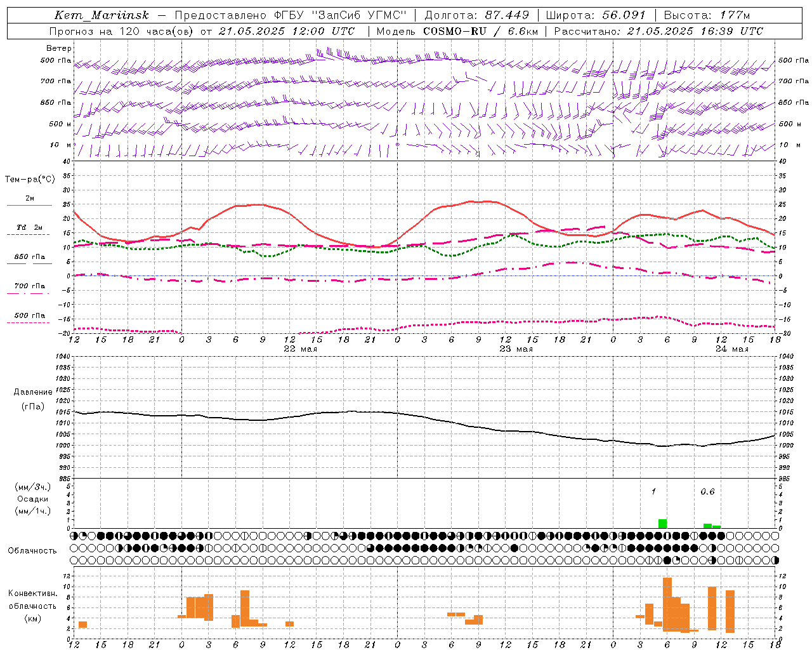
Task: Click the '(мм/1ч.)' precipitation unit label
Action: click(33, 511)
